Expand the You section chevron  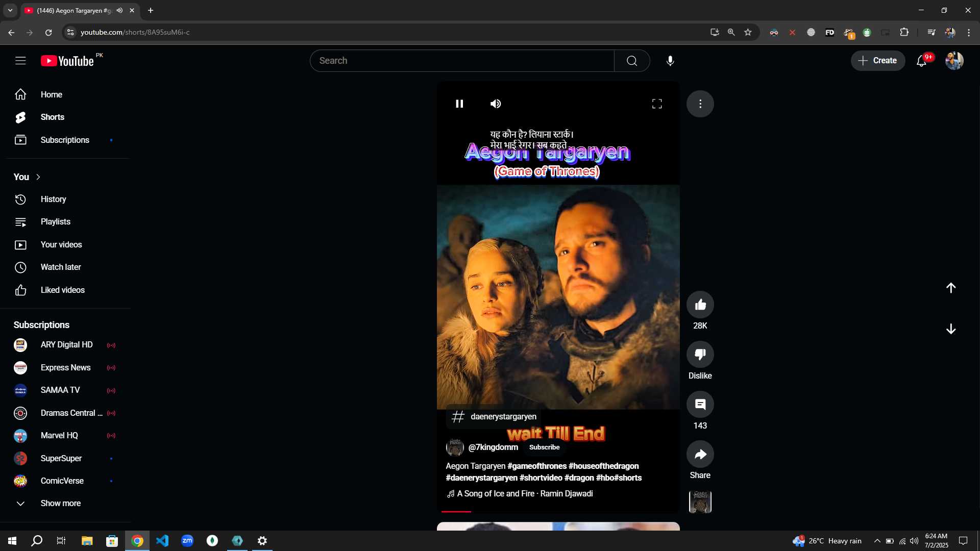tap(38, 177)
